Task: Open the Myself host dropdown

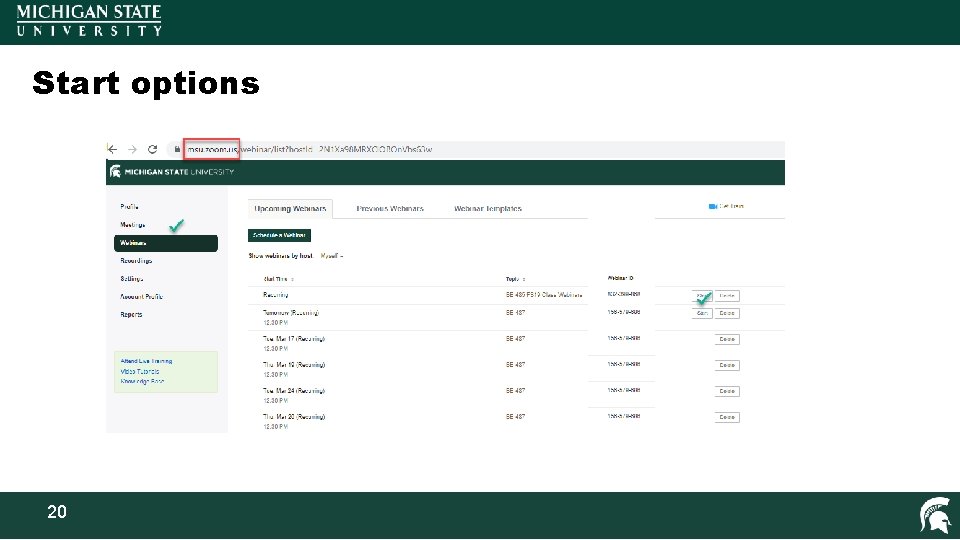Action: pos(332,256)
